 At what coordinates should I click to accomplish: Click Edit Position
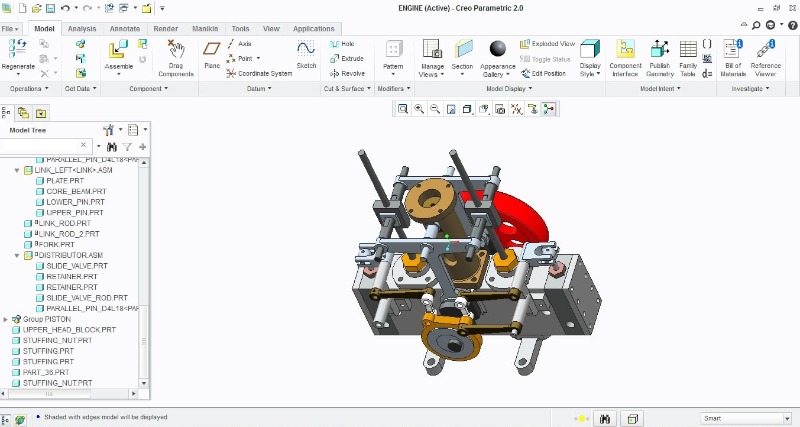pos(543,73)
